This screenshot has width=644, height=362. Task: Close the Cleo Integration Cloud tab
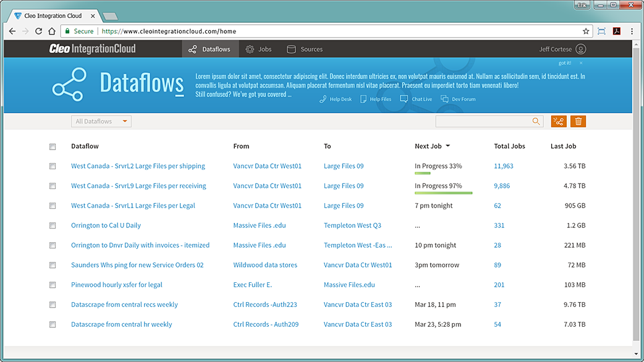[x=93, y=16]
